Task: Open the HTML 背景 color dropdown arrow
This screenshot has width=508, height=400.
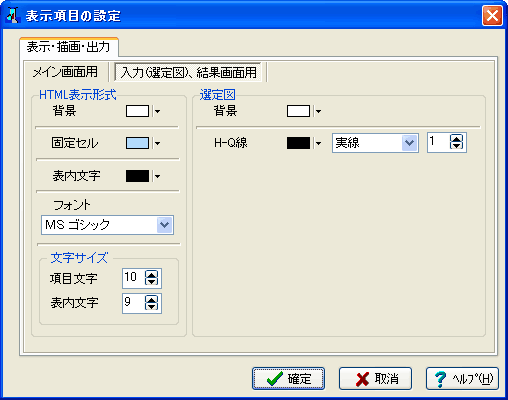Action: (x=157, y=111)
